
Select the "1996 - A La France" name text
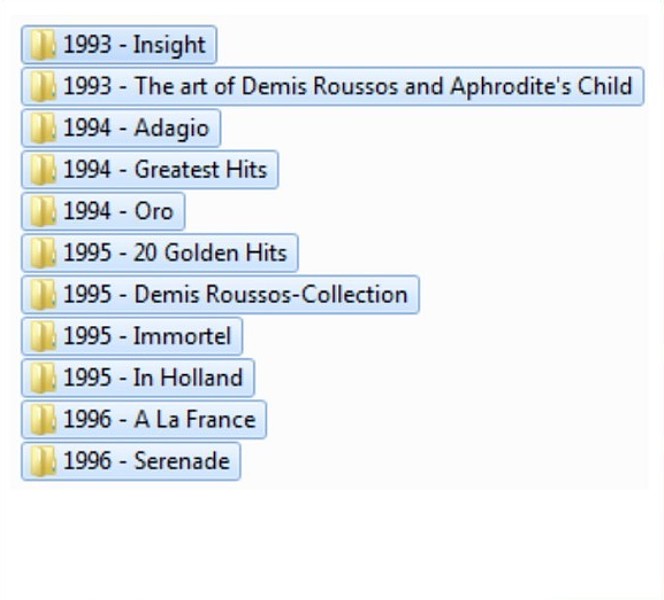click(x=159, y=420)
